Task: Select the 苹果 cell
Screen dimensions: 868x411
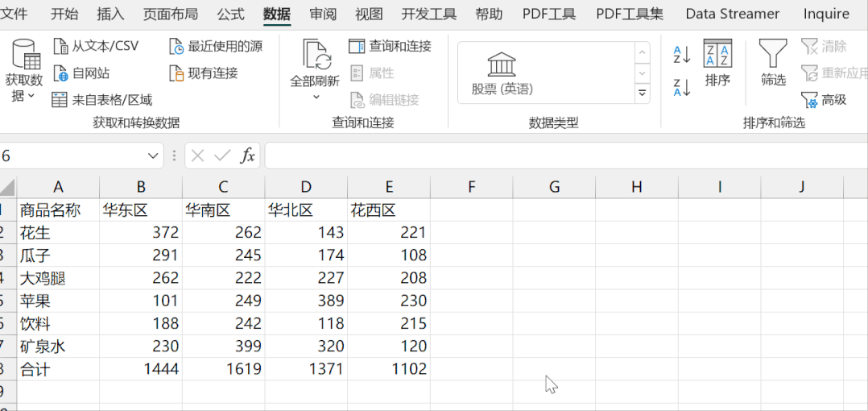Action: click(x=58, y=301)
